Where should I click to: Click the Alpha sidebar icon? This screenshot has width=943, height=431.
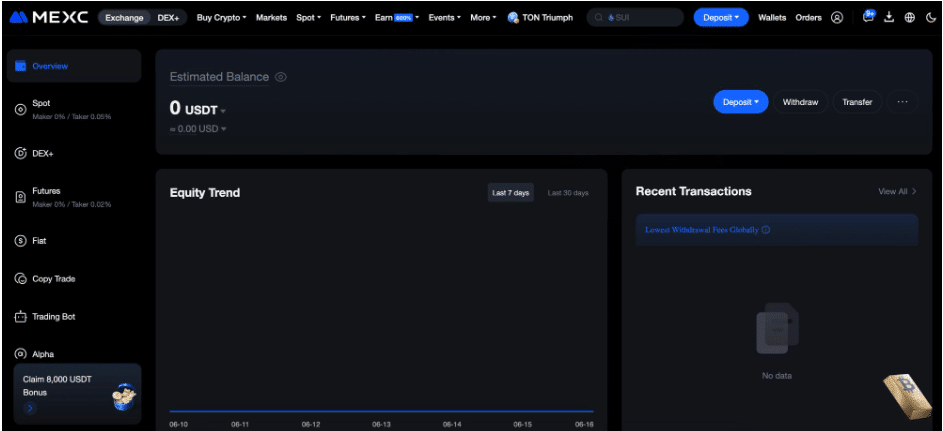pos(20,355)
